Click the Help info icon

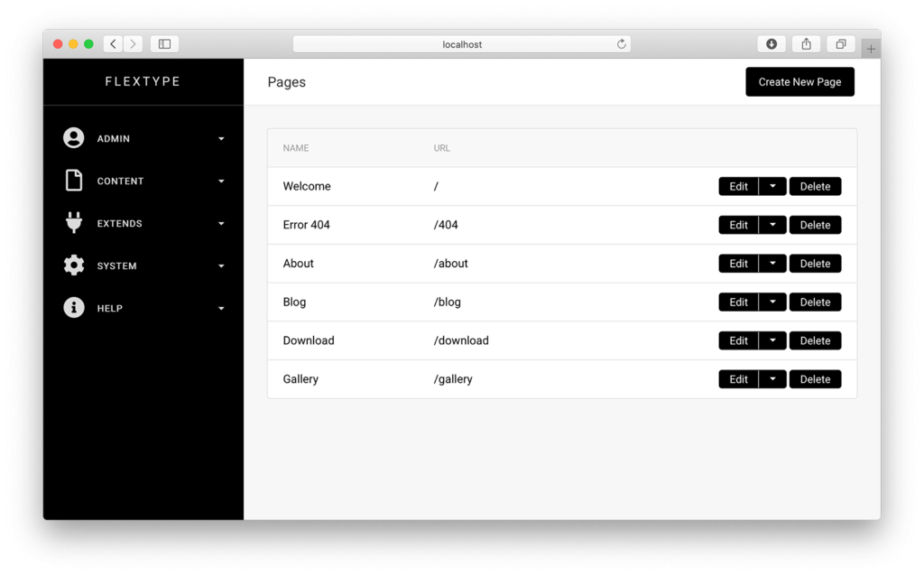[74, 308]
